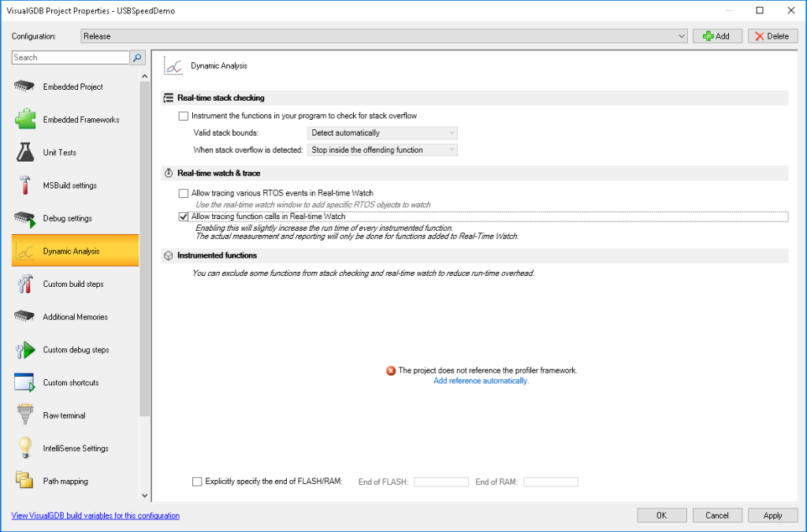Enable stack overflow instrumentation checkbox
Viewport: 807px width, 532px height.
[184, 115]
